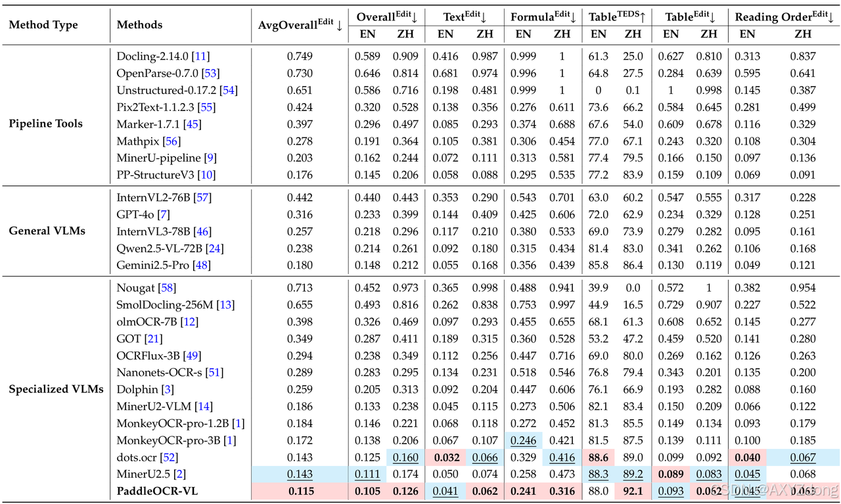Select the AvgOverall value 0.442 for InternVL2-76B
Screen dimensions: 841x504
tap(300, 198)
